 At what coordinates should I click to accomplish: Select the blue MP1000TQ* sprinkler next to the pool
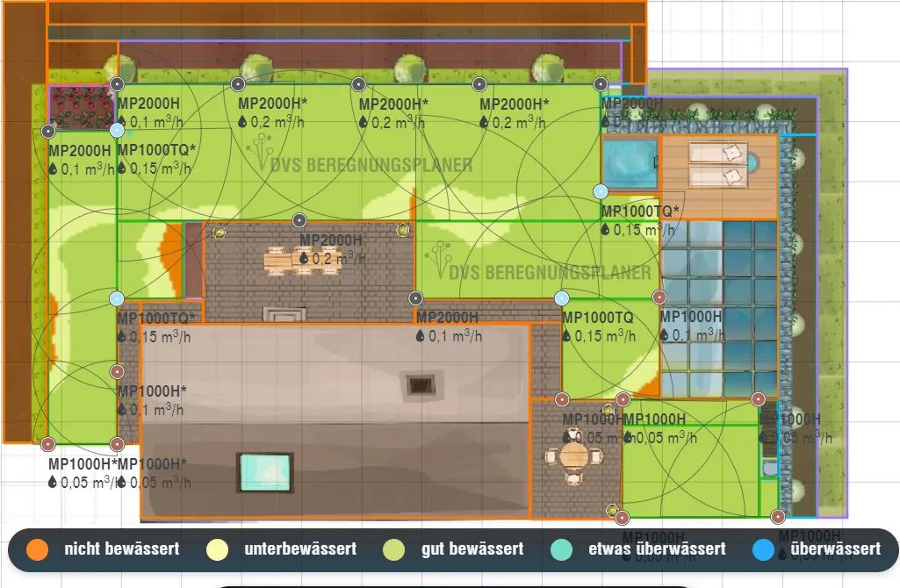click(601, 191)
